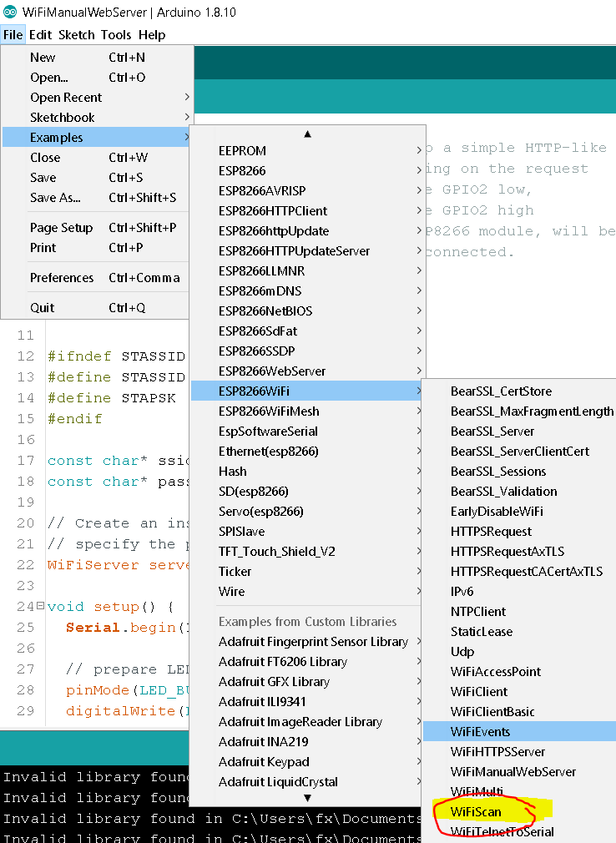Expand Ethernet(esp8266) examples
Viewport: 616px width, 843px height.
307,451
